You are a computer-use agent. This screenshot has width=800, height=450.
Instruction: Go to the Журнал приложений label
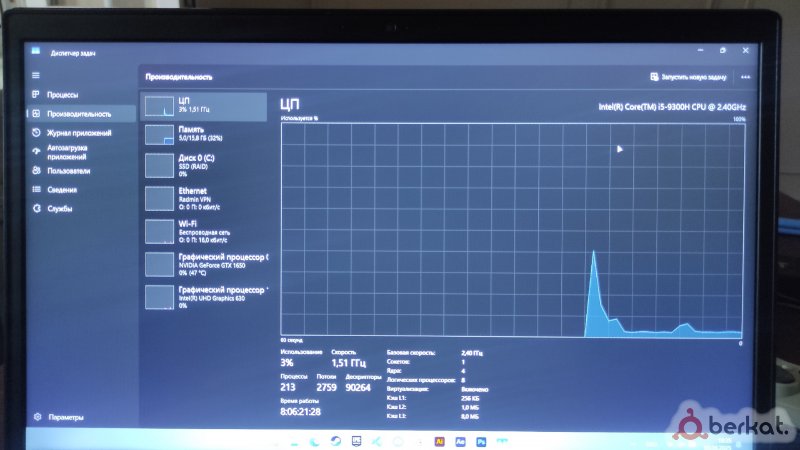coord(79,133)
